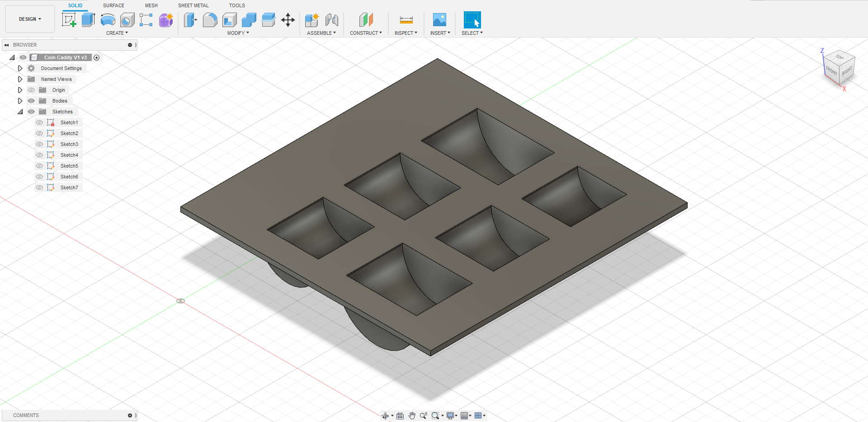The height and width of the screenshot is (422, 868).
Task: Open the INSERT dropdown menu
Action: coord(440,33)
